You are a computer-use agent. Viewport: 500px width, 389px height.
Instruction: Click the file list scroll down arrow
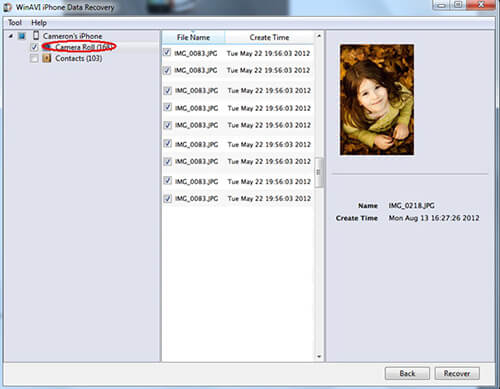click(x=319, y=356)
